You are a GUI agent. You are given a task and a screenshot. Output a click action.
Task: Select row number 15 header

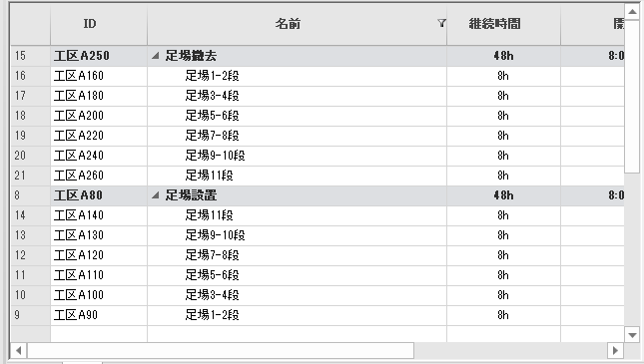click(x=30, y=56)
